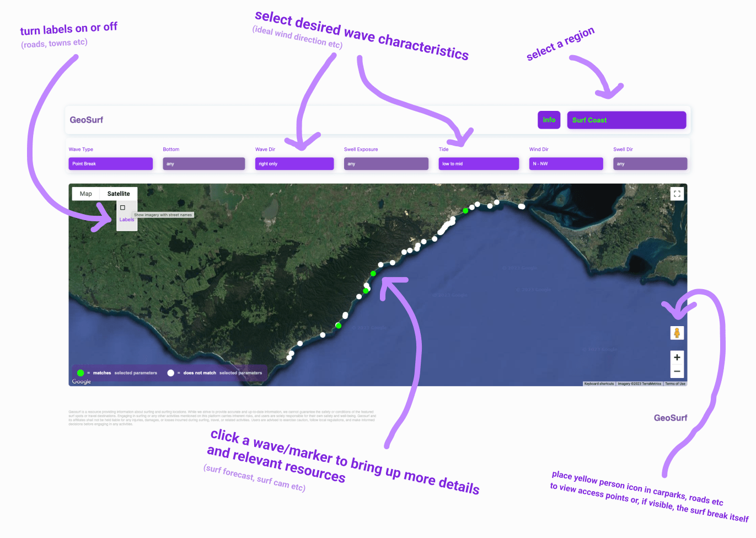Click the Imagery ©2023 TerraMetrics attribution

(640, 383)
